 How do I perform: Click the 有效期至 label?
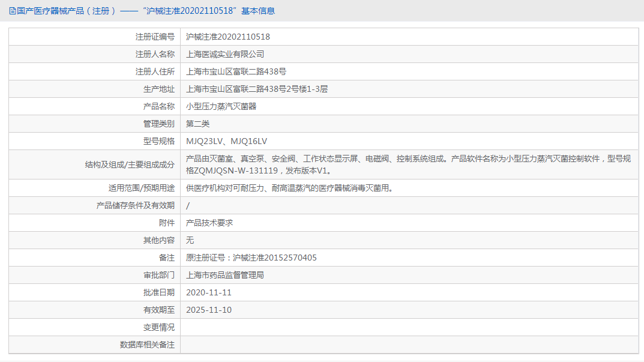pyautogui.click(x=159, y=310)
